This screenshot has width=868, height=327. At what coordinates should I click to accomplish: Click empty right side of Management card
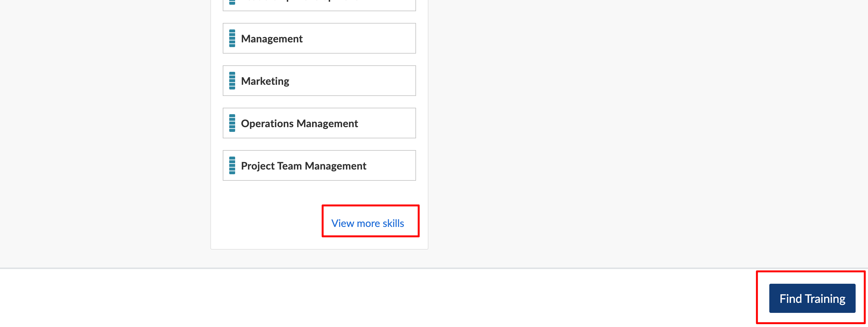pyautogui.click(x=371, y=38)
